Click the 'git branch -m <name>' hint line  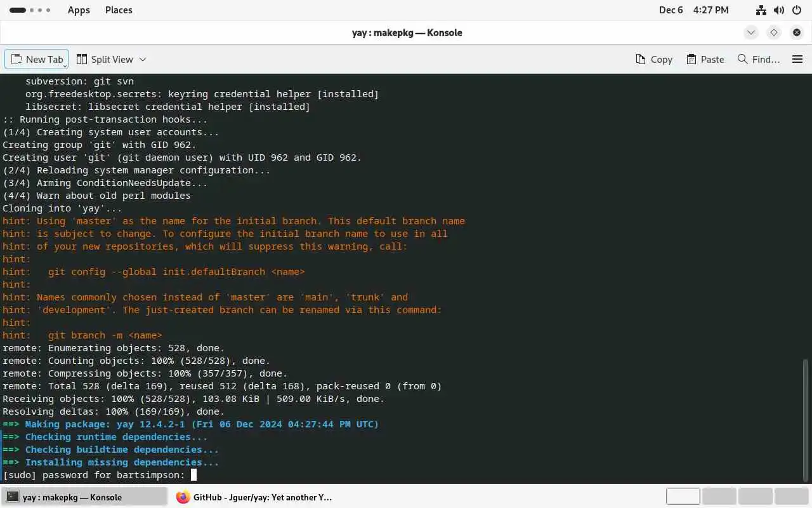[82, 335]
